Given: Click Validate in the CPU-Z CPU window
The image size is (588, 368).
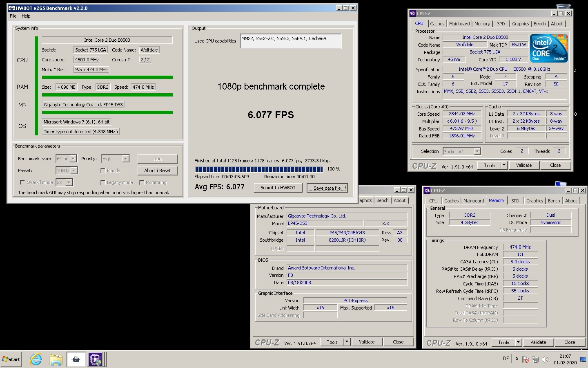Looking at the screenshot, I should 524,165.
